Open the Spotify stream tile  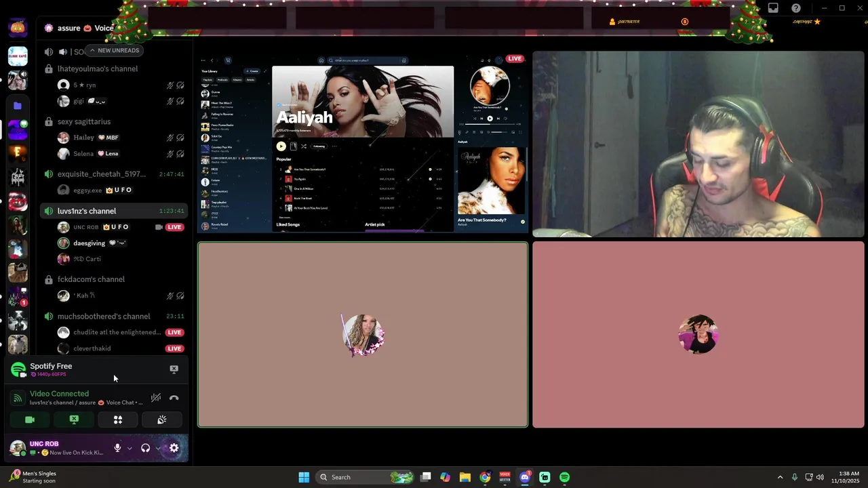pos(363,144)
